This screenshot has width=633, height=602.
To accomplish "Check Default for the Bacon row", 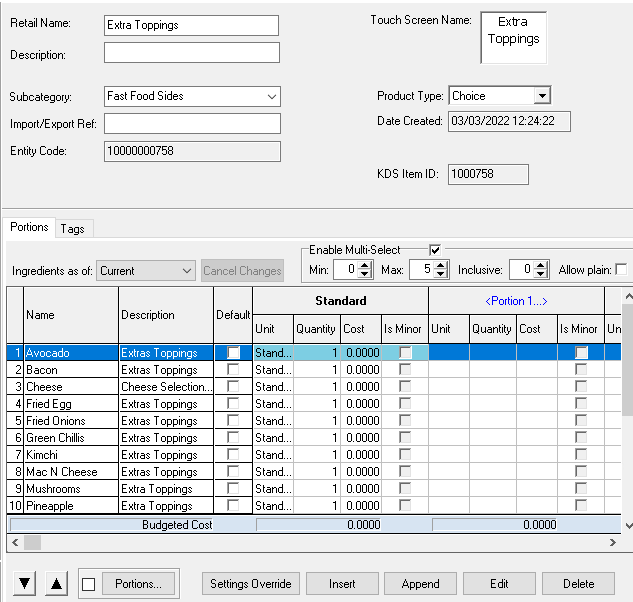I will click(233, 370).
